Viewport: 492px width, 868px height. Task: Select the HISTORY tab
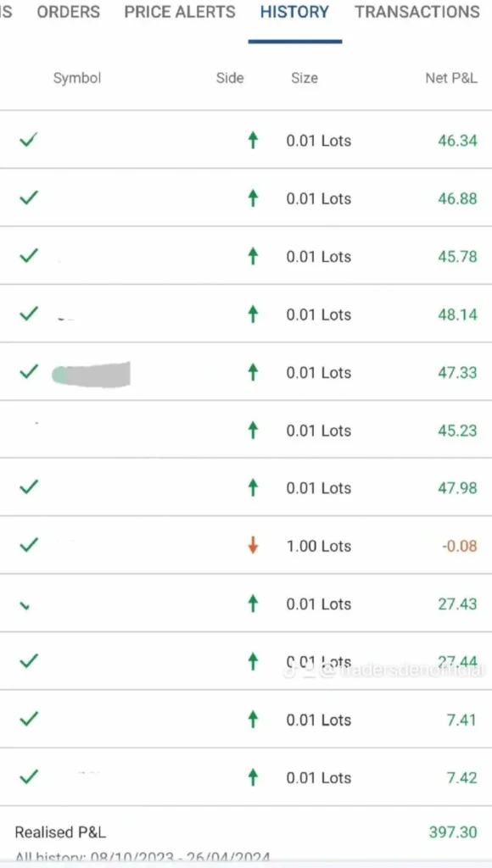pos(294,12)
